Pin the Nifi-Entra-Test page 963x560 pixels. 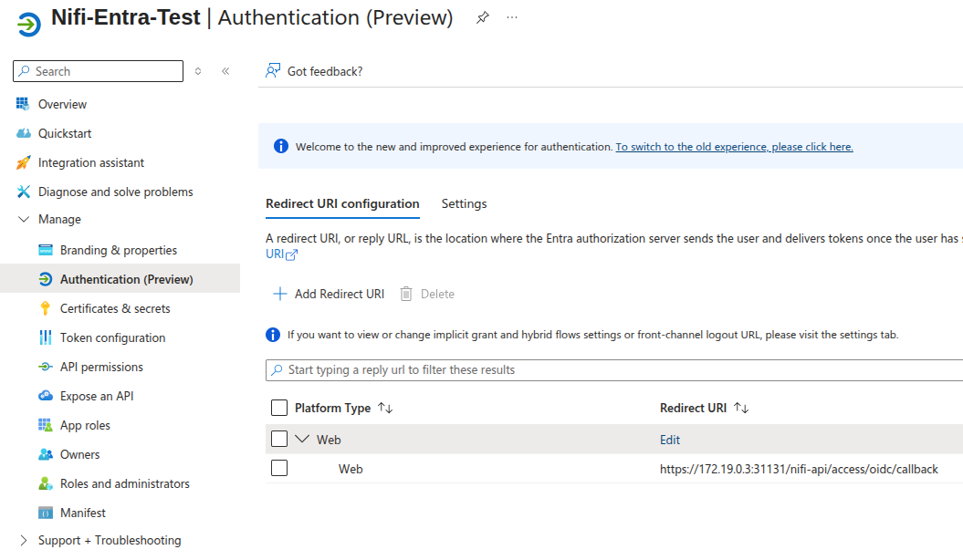coord(482,18)
